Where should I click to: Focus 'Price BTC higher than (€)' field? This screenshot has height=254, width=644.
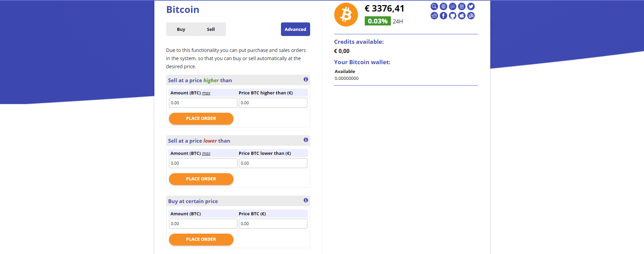273,103
